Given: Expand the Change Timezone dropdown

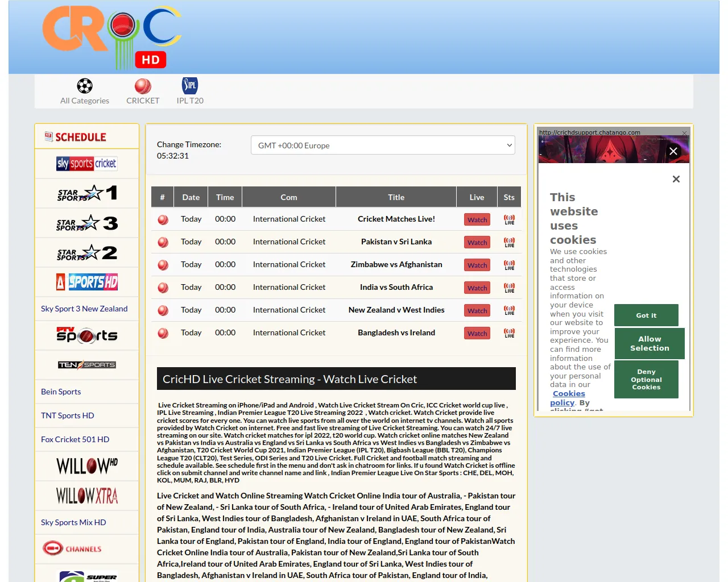Looking at the screenshot, I should click(x=383, y=145).
